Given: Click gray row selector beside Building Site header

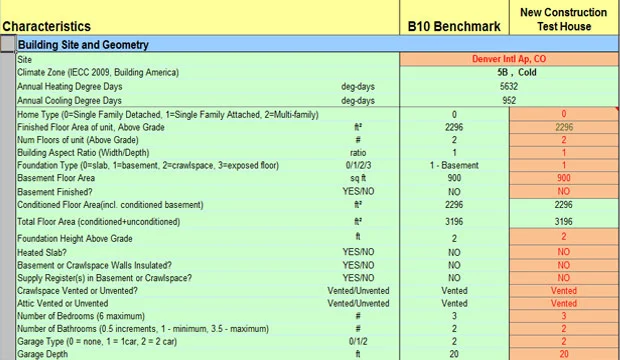Looking at the screenshot, I should click(8, 44).
